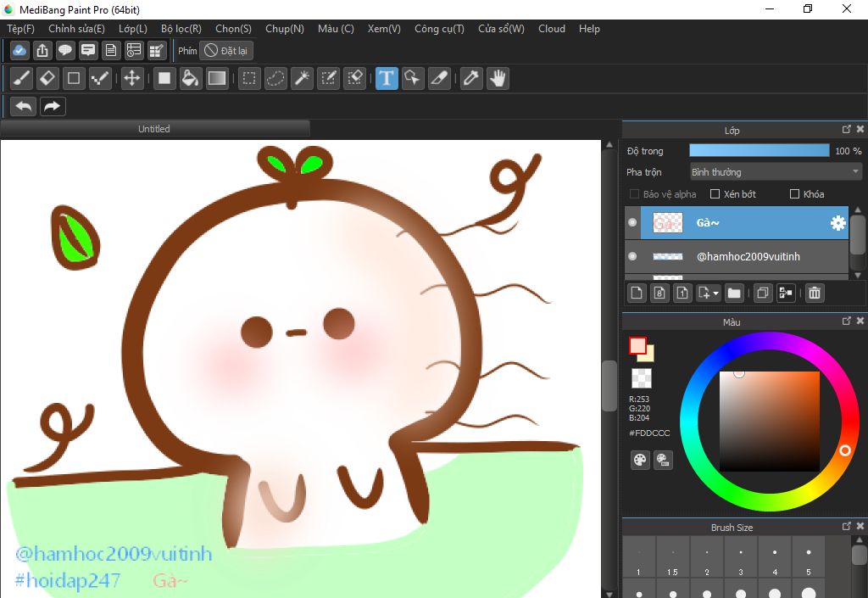868x598 pixels.
Task: Select the Magic Wand tool
Action: [x=303, y=78]
